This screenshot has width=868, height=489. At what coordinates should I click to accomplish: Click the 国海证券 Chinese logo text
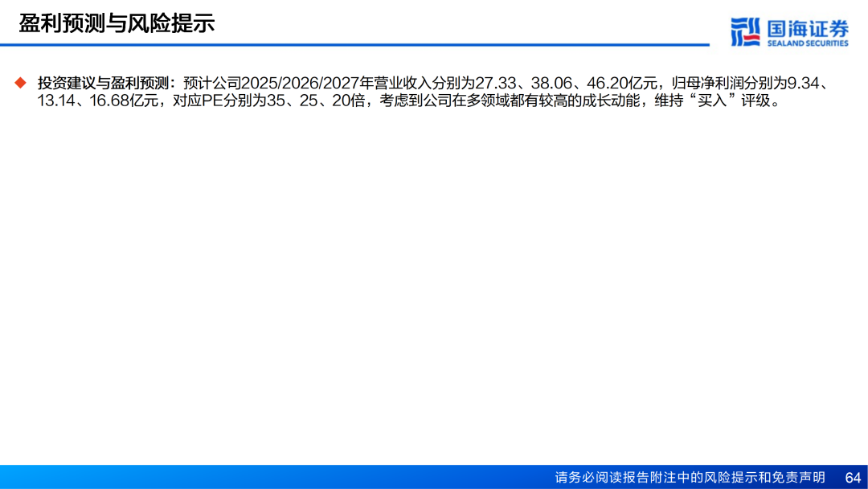click(x=807, y=27)
